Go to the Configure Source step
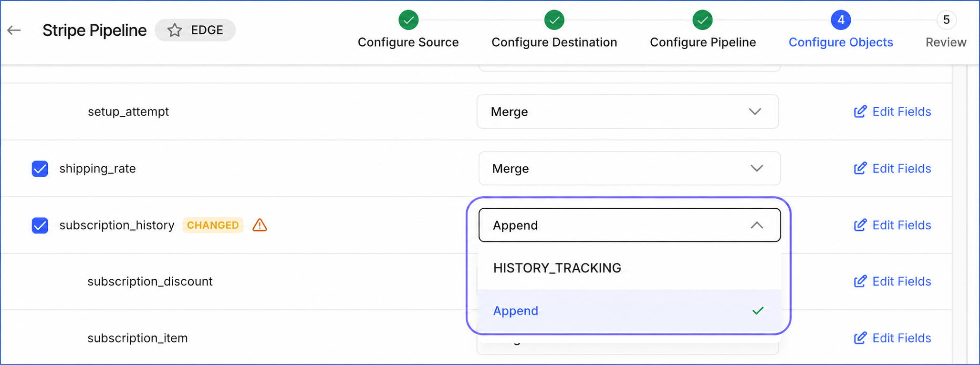980x365 pixels. click(408, 42)
